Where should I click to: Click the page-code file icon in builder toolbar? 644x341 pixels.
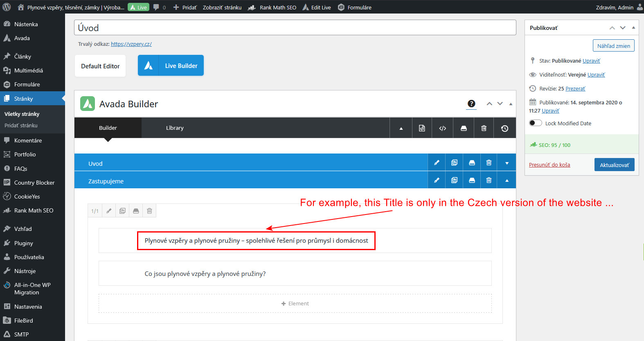point(422,128)
